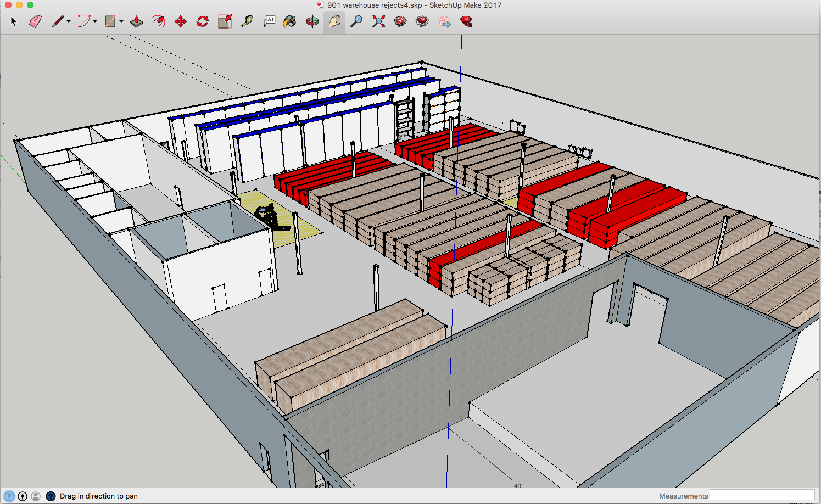Click the model credits status icon
The height and width of the screenshot is (504, 821).
(23, 496)
